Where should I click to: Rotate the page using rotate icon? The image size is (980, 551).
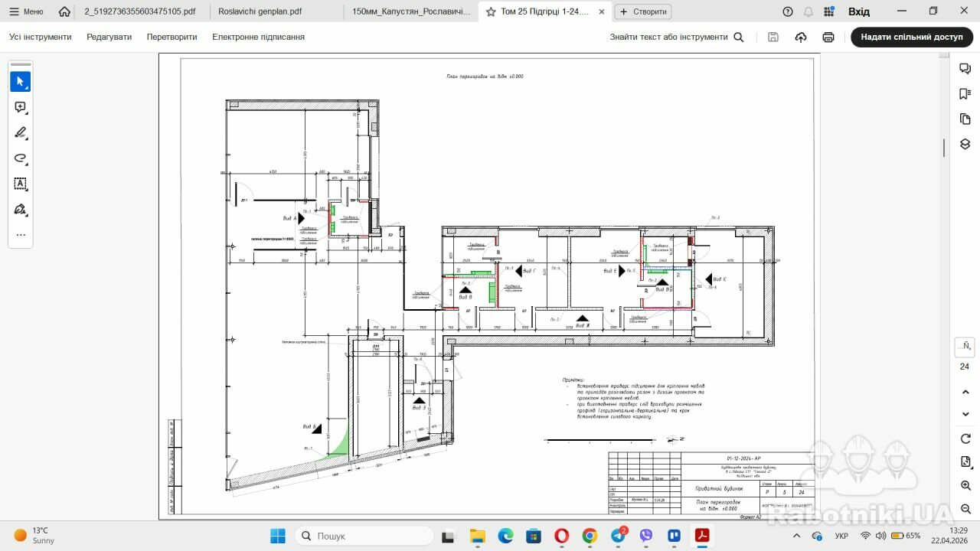click(965, 439)
